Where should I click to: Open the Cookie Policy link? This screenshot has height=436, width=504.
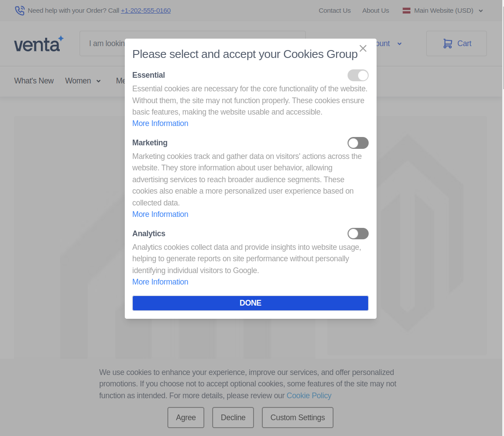coord(309,396)
